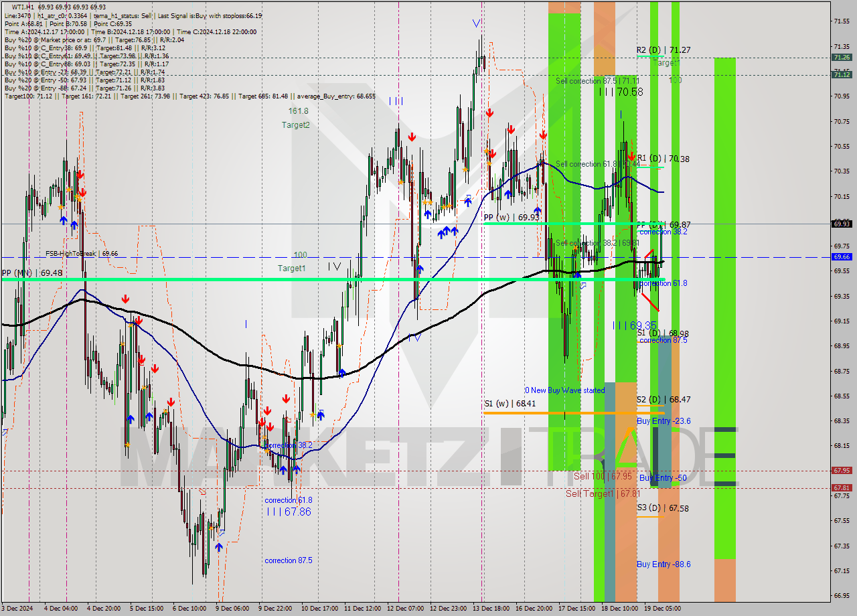This screenshot has height=616, width=857.
Task: Click the 3 Dec 2024 date label
Action: pyautogui.click(x=17, y=609)
